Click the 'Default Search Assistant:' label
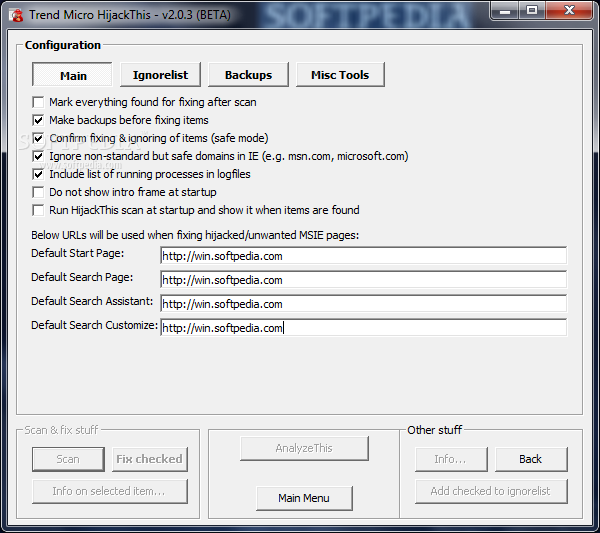Viewport: 600px width, 533px height. (92, 301)
